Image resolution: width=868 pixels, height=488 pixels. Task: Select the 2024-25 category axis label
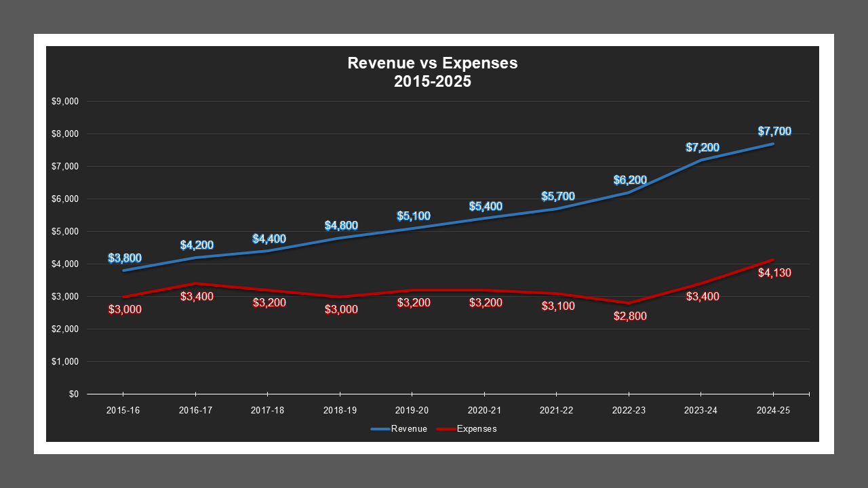[x=772, y=410]
